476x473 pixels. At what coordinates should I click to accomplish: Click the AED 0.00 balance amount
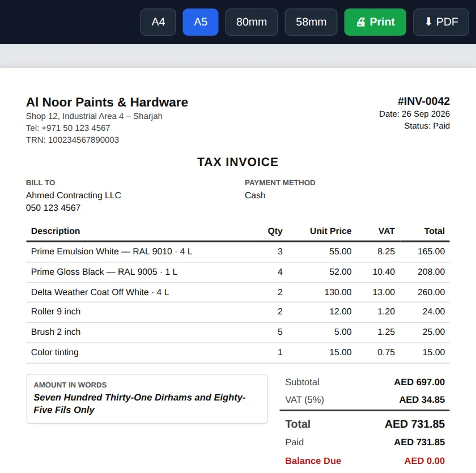tap(424, 461)
